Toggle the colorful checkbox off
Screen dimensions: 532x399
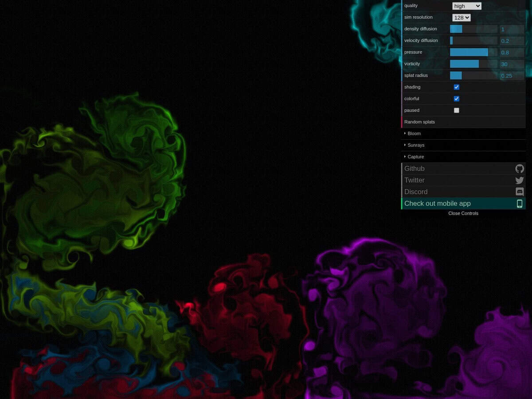[x=457, y=98]
